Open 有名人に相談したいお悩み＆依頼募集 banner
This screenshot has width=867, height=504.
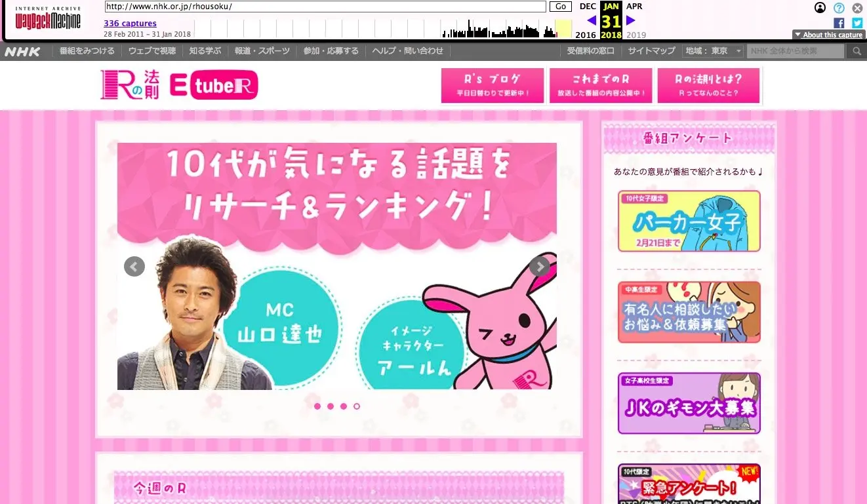[689, 312]
